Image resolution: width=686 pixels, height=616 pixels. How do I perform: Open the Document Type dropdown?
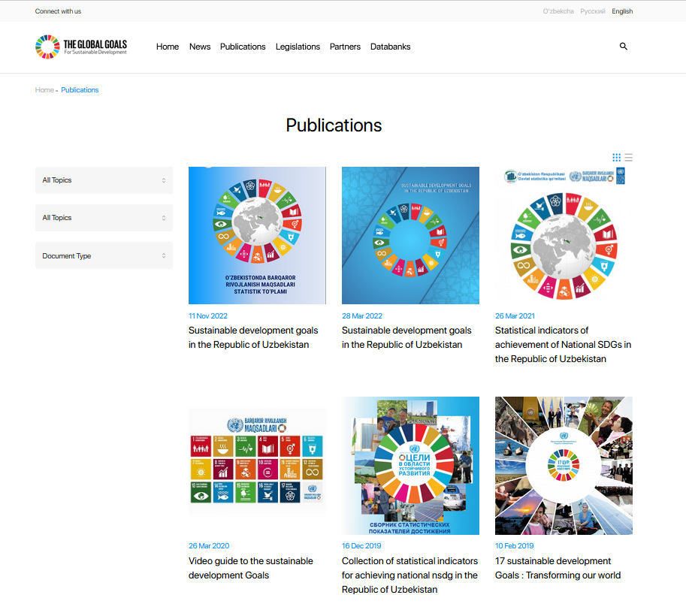104,255
